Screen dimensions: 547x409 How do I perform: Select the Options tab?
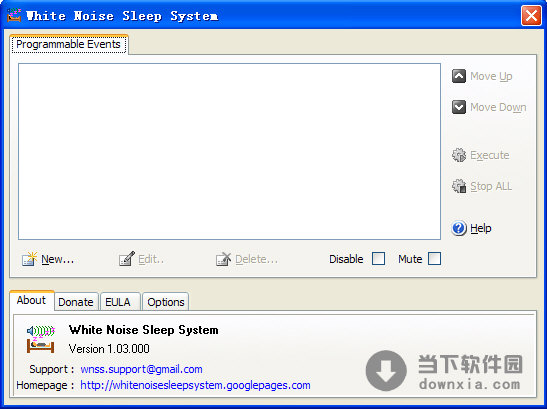click(x=166, y=302)
